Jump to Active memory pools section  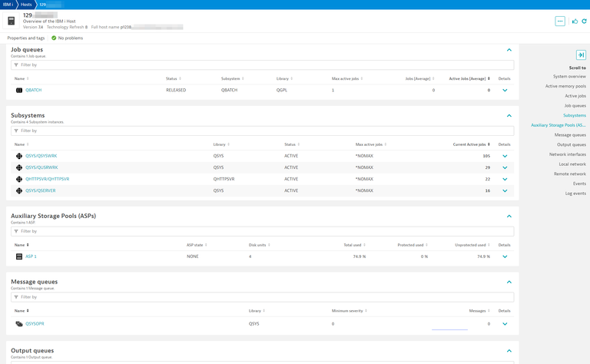[565, 86]
